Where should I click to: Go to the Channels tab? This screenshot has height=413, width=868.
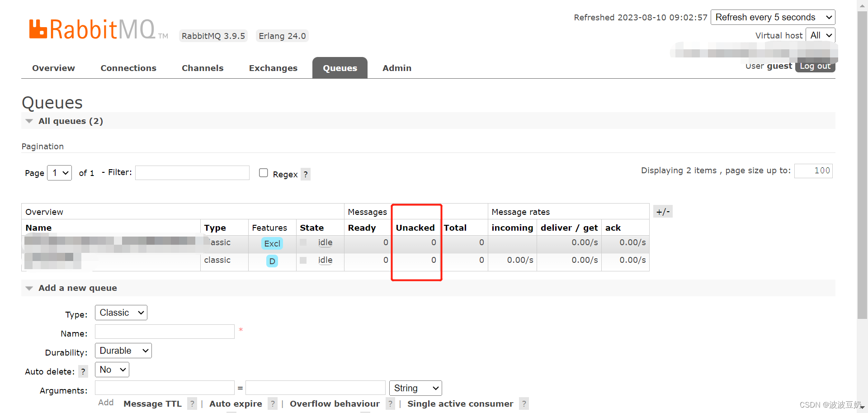pos(203,68)
